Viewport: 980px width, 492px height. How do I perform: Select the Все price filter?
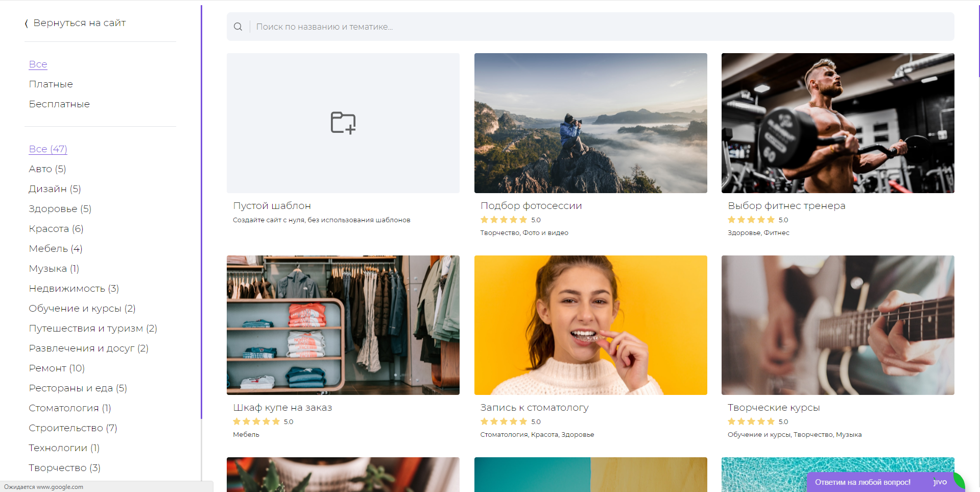coord(38,64)
